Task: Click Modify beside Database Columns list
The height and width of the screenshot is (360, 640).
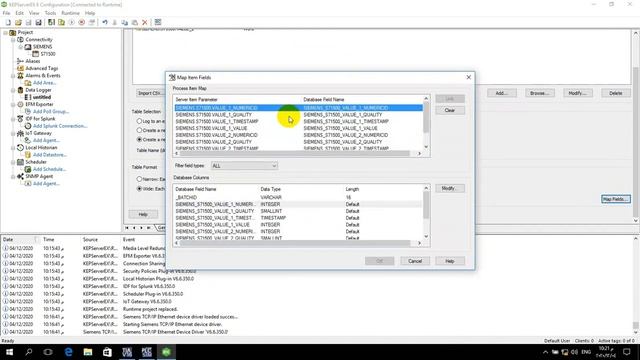Action: (x=450, y=188)
